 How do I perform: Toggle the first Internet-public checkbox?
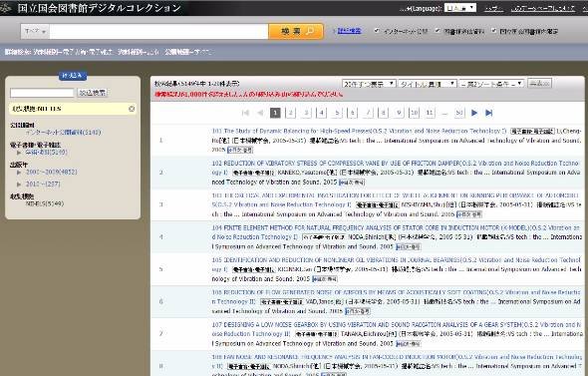377,31
